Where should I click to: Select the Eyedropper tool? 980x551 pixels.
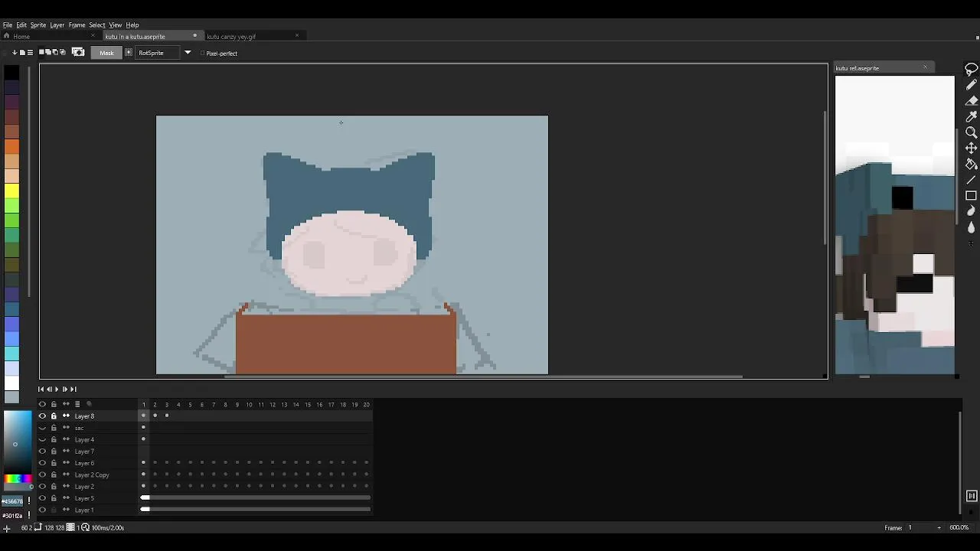972,116
